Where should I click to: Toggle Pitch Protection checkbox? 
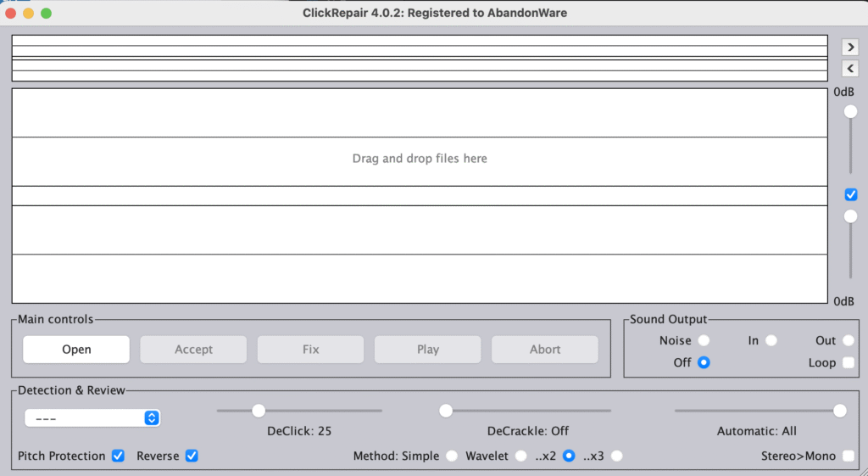pyautogui.click(x=118, y=456)
